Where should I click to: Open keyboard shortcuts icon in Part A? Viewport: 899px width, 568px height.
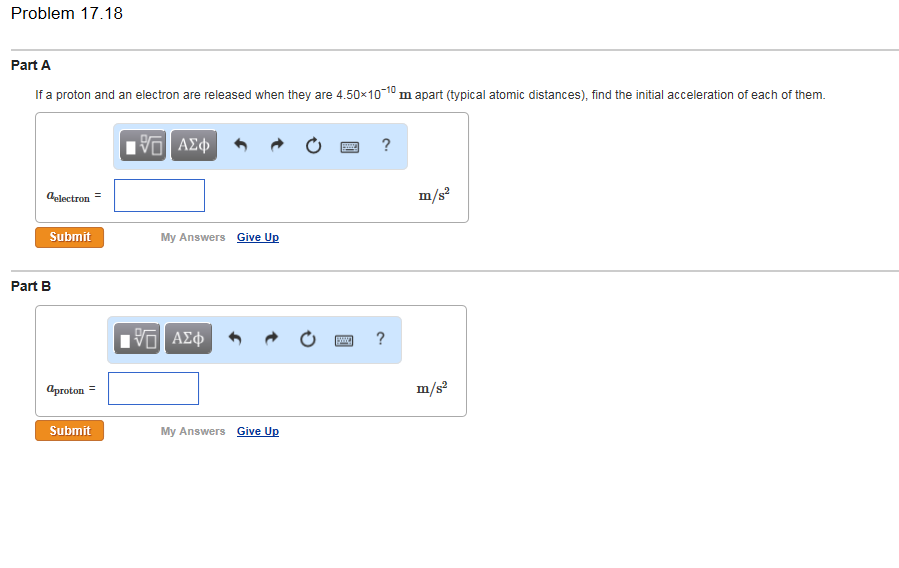[349, 146]
